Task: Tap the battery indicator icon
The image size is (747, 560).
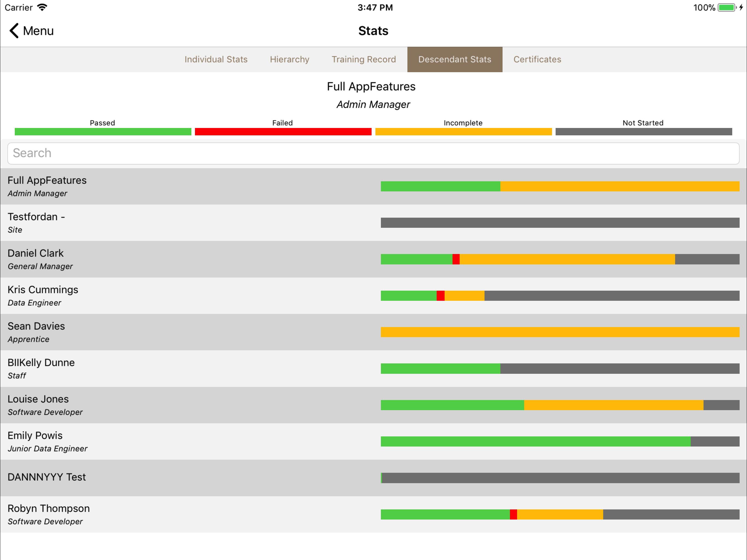Action: 727,7
